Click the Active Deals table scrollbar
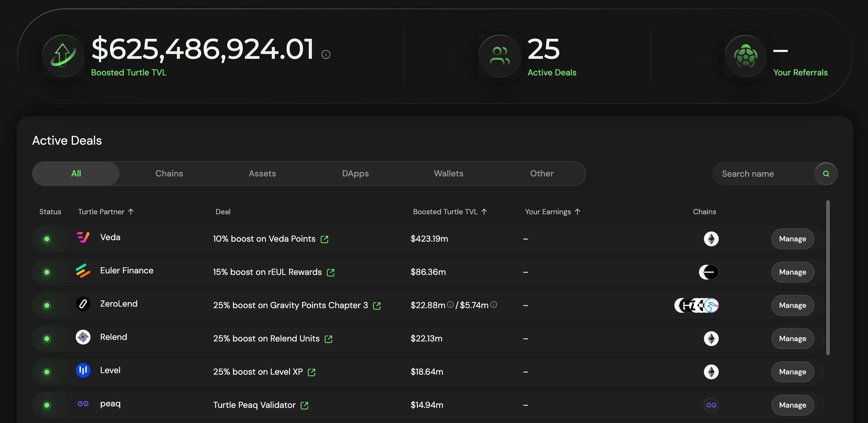The width and height of the screenshot is (868, 423). click(x=828, y=278)
